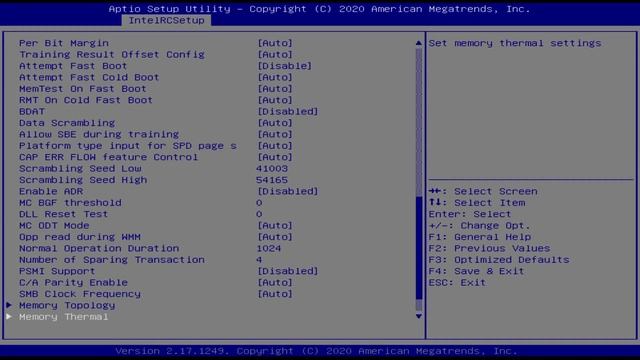The image size is (640, 360).
Task: Click the ESC: Exit hint
Action: click(457, 283)
